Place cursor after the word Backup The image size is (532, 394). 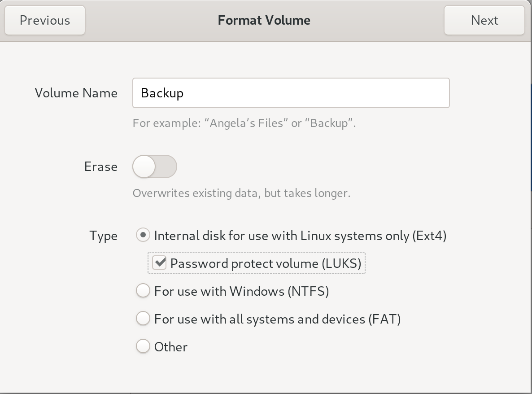(x=185, y=93)
